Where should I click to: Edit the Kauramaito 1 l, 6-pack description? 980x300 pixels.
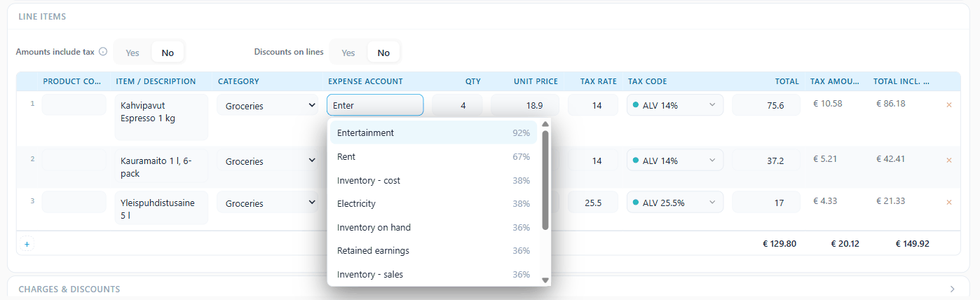[161, 167]
